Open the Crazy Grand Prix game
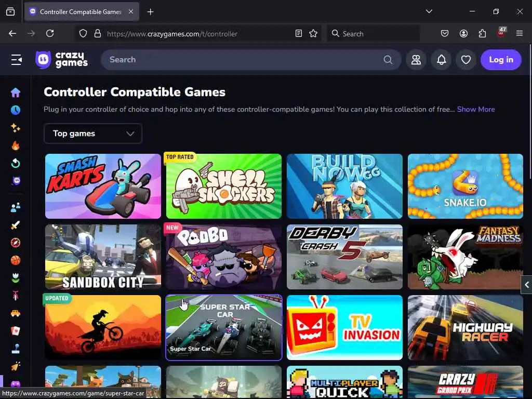The image size is (532, 399). coord(465,382)
